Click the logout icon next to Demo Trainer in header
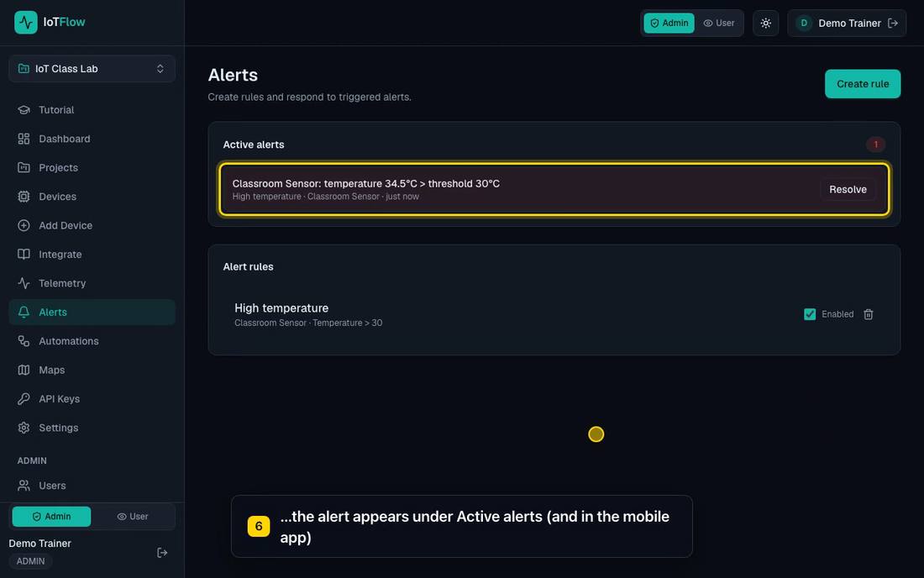 click(893, 24)
